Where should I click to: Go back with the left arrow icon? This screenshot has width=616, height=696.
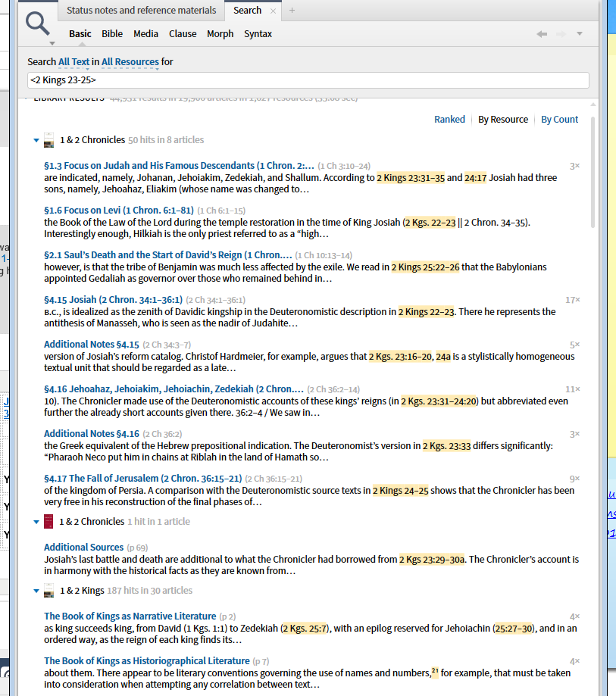(x=542, y=34)
